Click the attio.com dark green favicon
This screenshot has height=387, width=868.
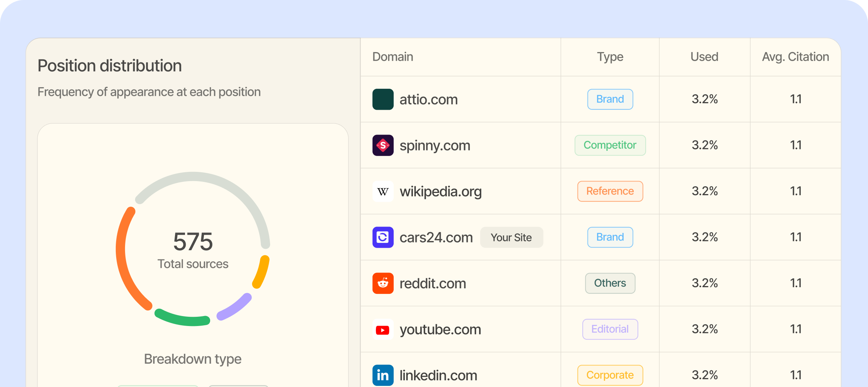383,99
